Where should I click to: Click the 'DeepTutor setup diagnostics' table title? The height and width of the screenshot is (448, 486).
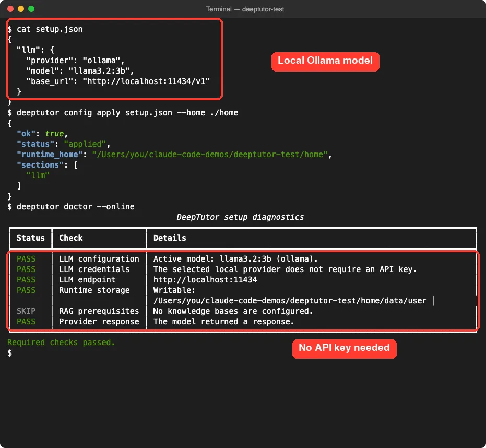click(x=240, y=217)
